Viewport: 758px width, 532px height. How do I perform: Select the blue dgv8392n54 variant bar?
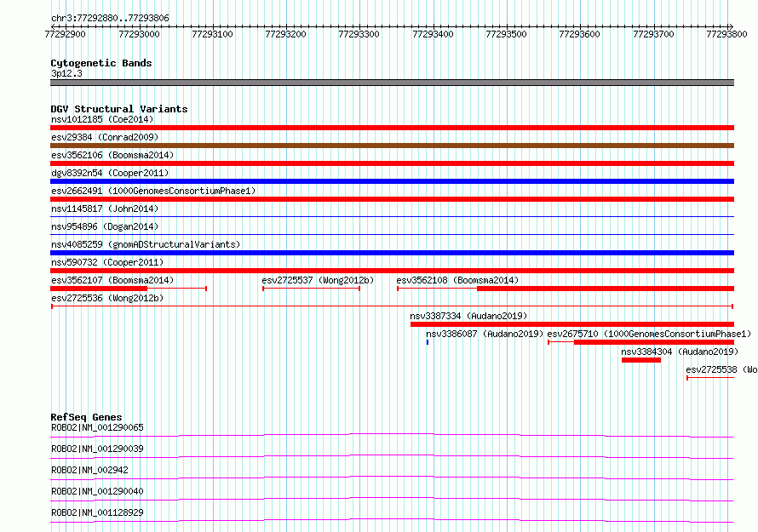pos(392,181)
